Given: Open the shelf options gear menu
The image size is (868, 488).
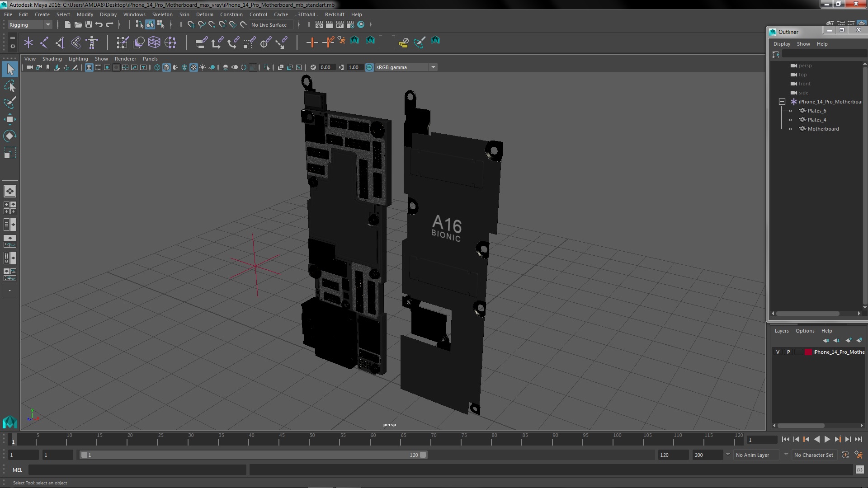Looking at the screenshot, I should [12, 46].
